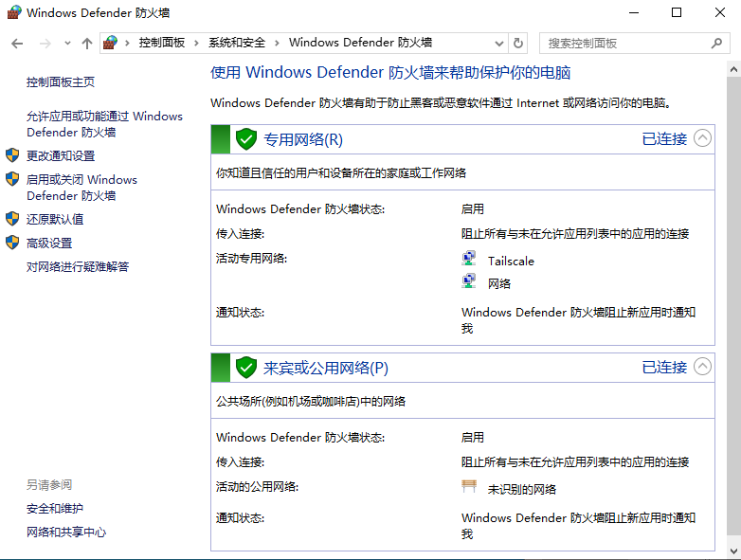Open the 控制面板主页 link
Screen dimensions: 741x560
(61, 81)
